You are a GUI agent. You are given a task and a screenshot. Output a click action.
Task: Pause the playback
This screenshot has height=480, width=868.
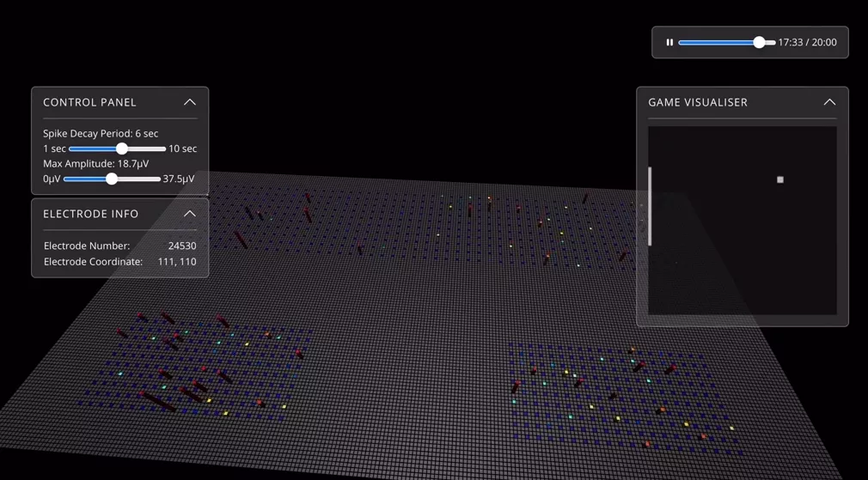tap(669, 42)
